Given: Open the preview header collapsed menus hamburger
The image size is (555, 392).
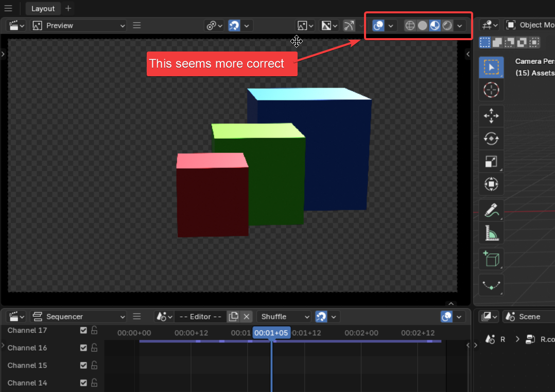Looking at the screenshot, I should pyautogui.click(x=136, y=25).
